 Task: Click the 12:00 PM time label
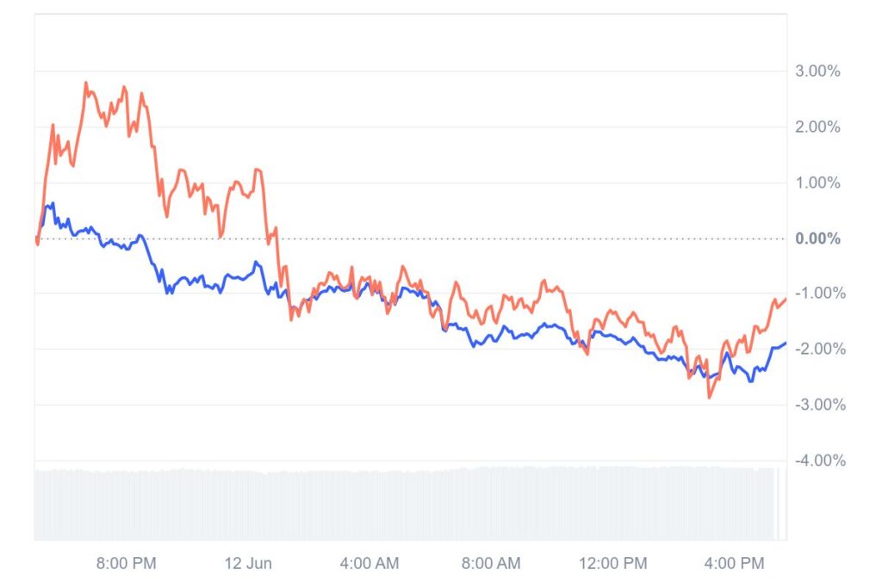pyautogui.click(x=612, y=564)
